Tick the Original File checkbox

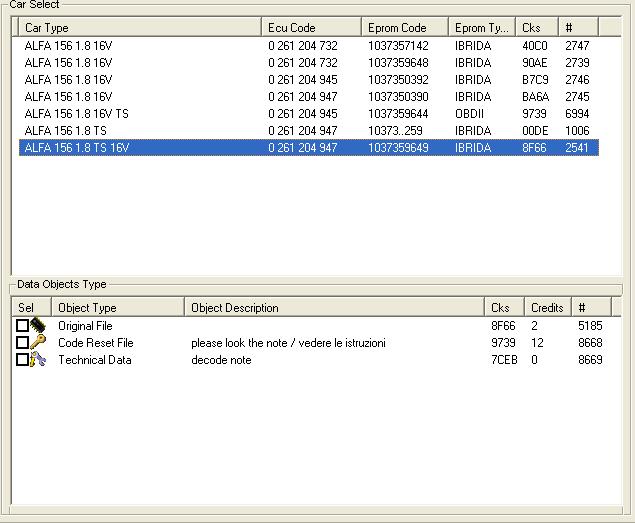coord(23,326)
